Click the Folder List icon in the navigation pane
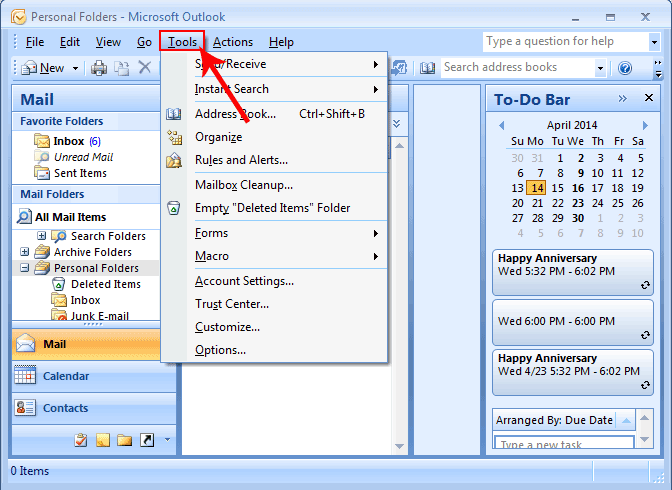Image resolution: width=672 pixels, height=490 pixels. click(124, 440)
